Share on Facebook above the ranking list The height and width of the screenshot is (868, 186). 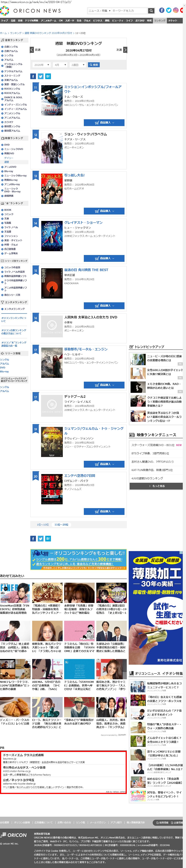[33, 76]
